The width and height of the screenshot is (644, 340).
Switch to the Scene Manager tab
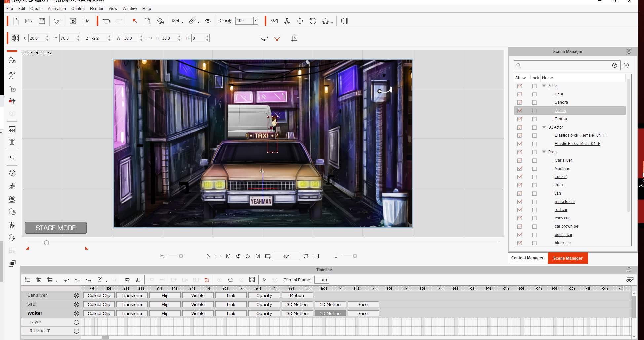pyautogui.click(x=568, y=258)
